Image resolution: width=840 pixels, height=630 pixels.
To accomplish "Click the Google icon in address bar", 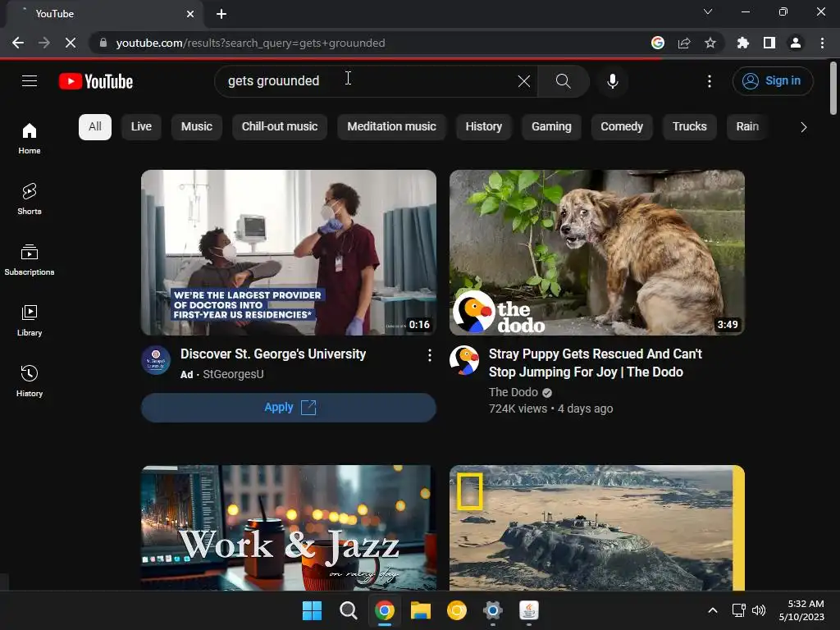I will pyautogui.click(x=658, y=43).
